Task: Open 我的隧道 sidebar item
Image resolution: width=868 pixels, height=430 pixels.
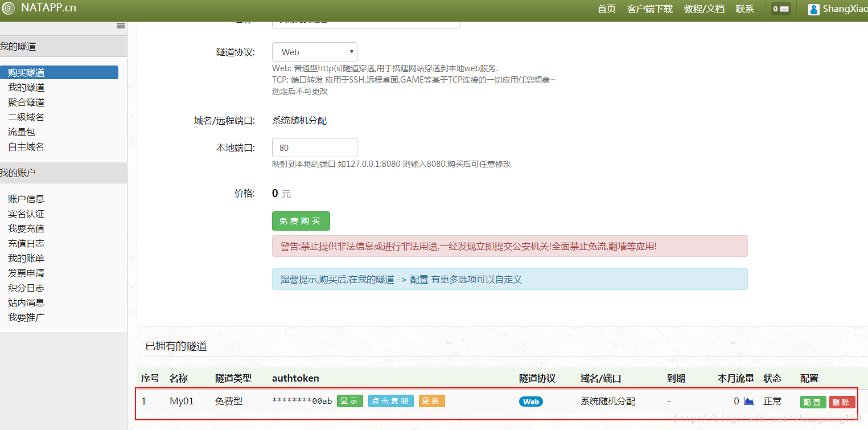Action: pos(26,87)
